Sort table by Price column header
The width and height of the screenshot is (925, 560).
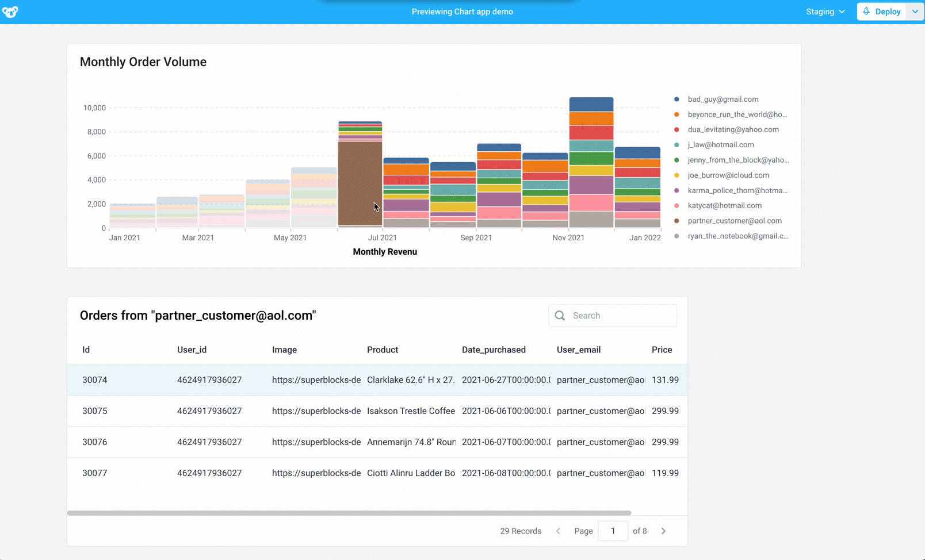662,350
